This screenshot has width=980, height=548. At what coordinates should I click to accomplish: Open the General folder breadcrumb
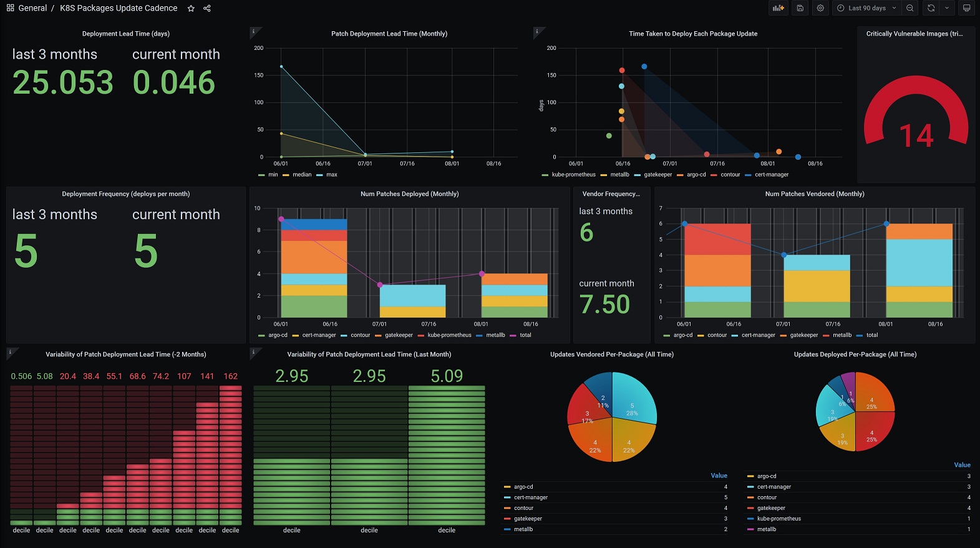tap(32, 8)
